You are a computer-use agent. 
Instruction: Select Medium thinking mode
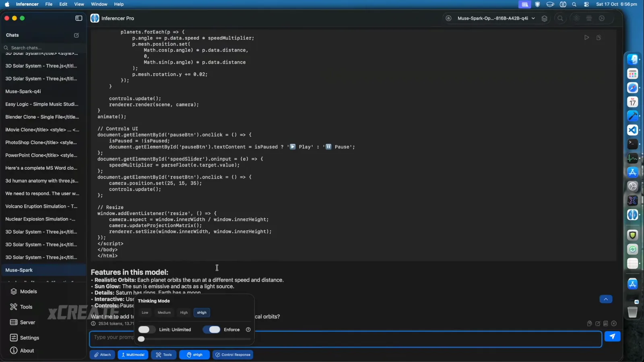(164, 313)
